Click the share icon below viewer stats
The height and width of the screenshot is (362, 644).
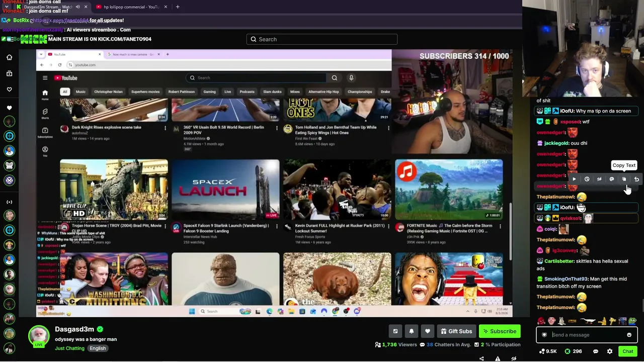click(x=481, y=358)
